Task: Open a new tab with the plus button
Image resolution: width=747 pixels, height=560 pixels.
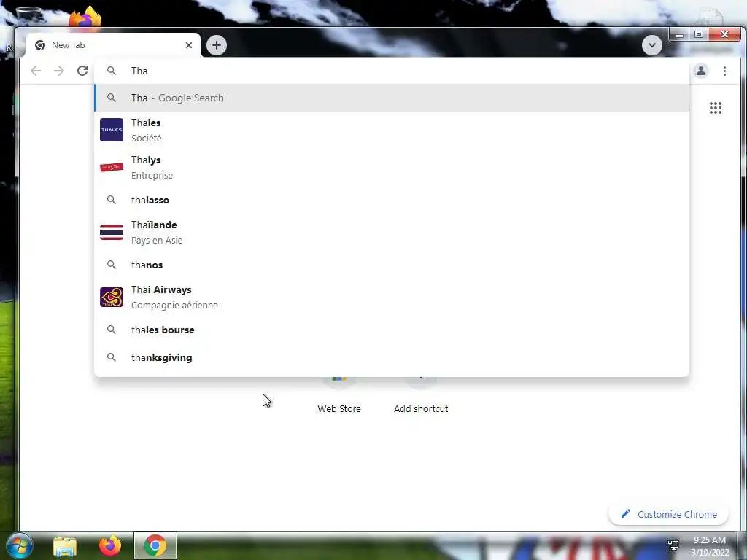Action: [x=216, y=45]
